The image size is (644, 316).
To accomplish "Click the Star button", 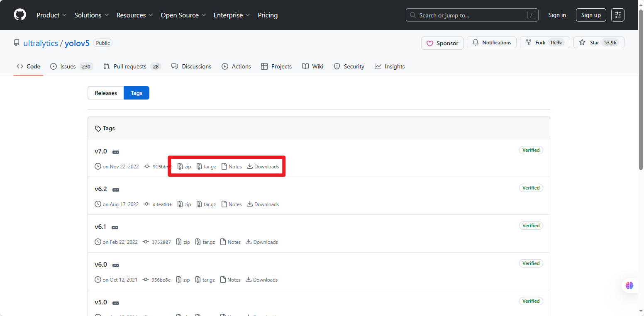I will pos(599,42).
